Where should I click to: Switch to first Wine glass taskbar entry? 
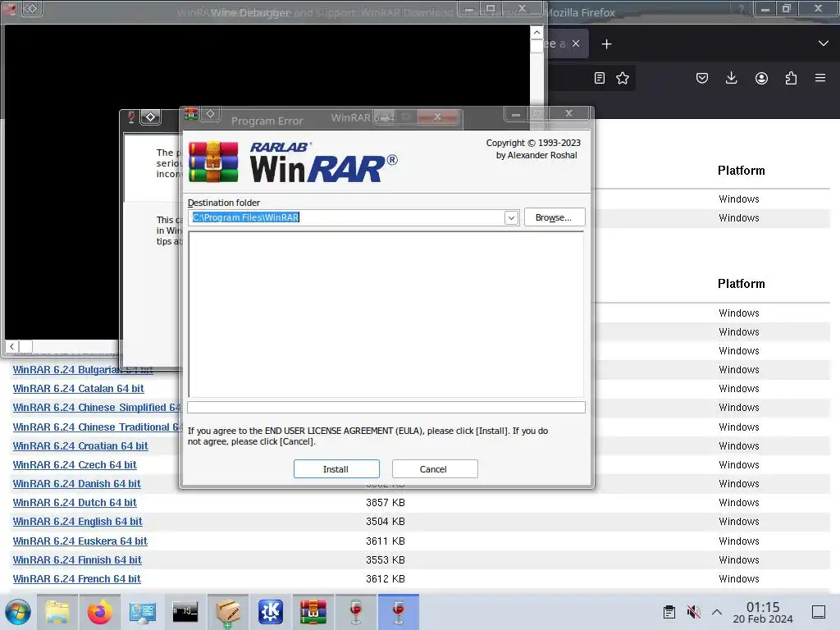356,612
